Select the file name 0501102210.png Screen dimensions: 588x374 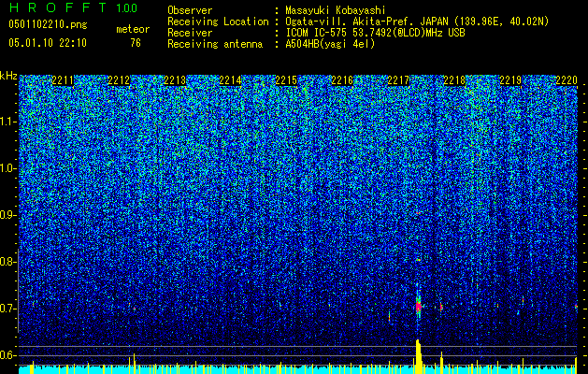click(48, 25)
